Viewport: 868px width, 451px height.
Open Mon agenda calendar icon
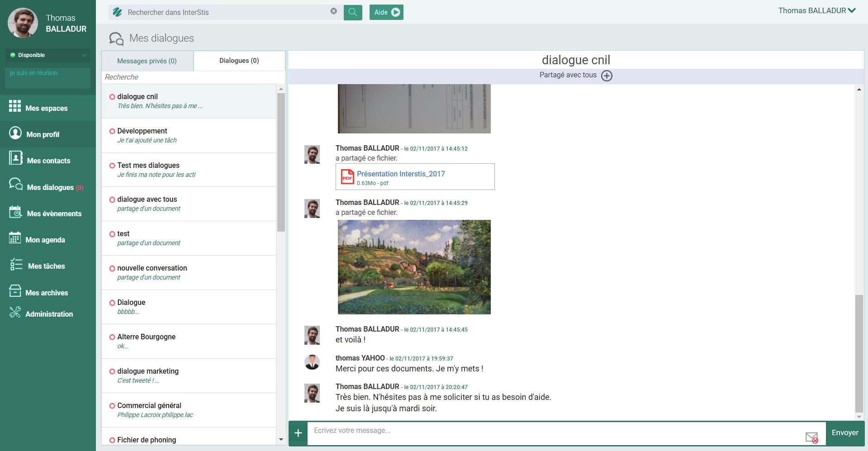tap(14, 238)
